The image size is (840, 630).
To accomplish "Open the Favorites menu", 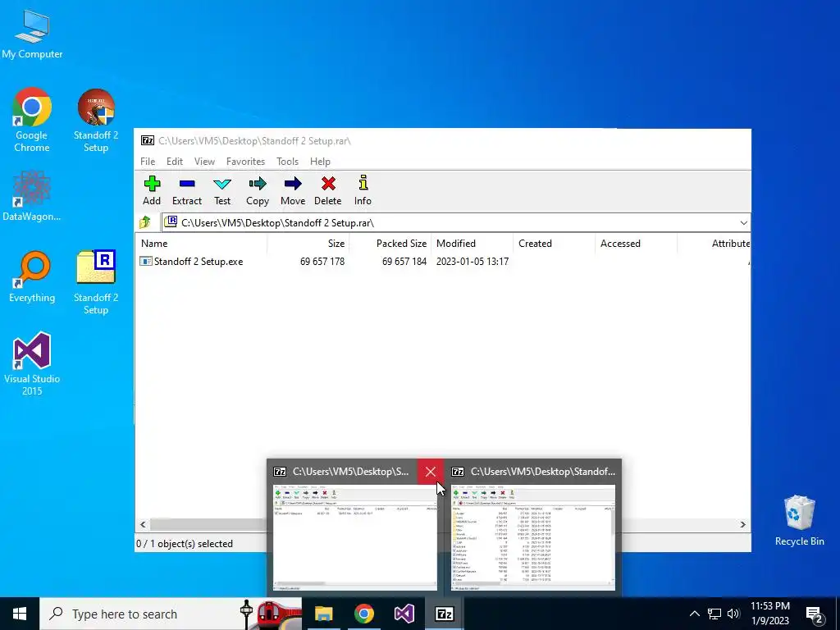I will 245,162.
